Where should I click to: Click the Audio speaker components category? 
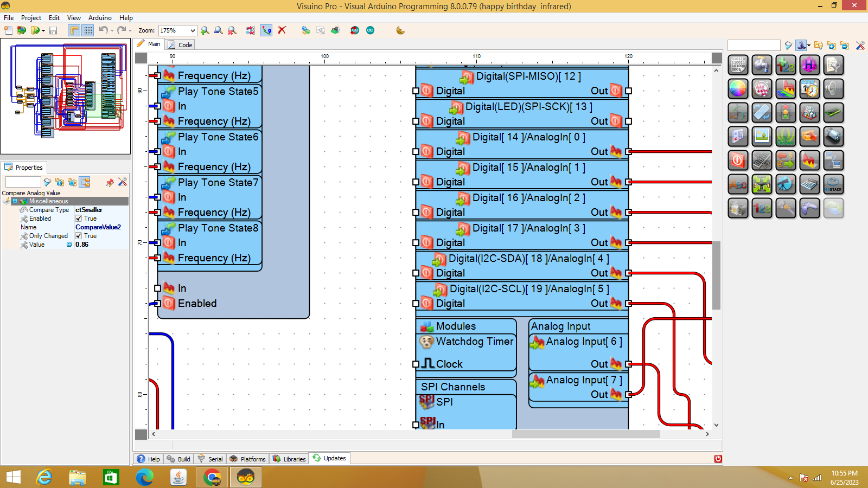(833, 89)
